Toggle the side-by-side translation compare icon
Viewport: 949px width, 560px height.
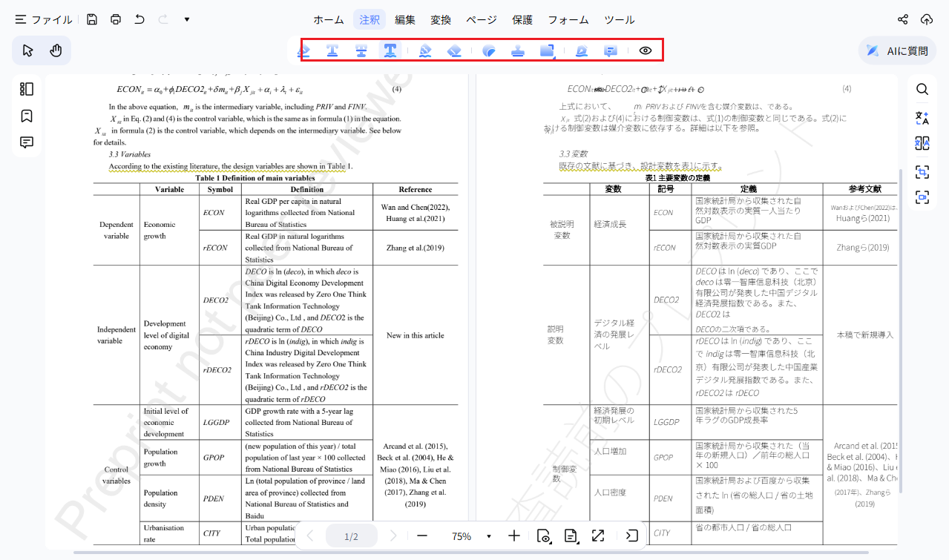(922, 143)
